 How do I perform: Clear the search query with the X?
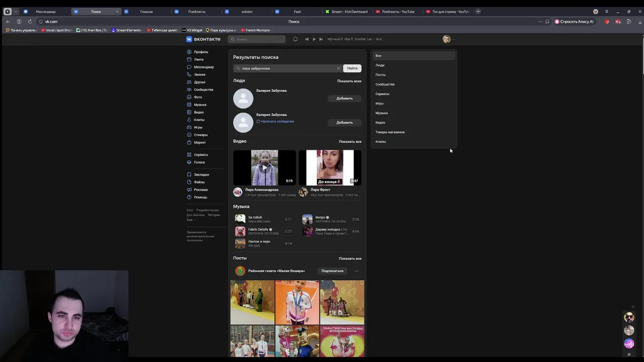tap(339, 68)
